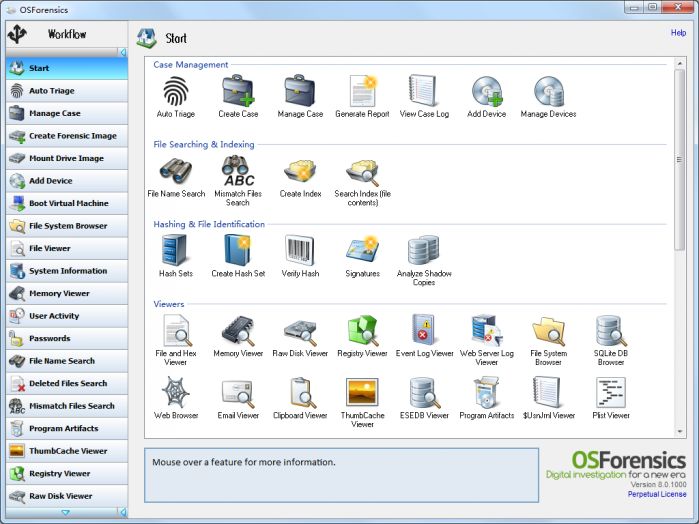Open File Viewer from sidebar
The image size is (699, 524).
pyautogui.click(x=67, y=248)
